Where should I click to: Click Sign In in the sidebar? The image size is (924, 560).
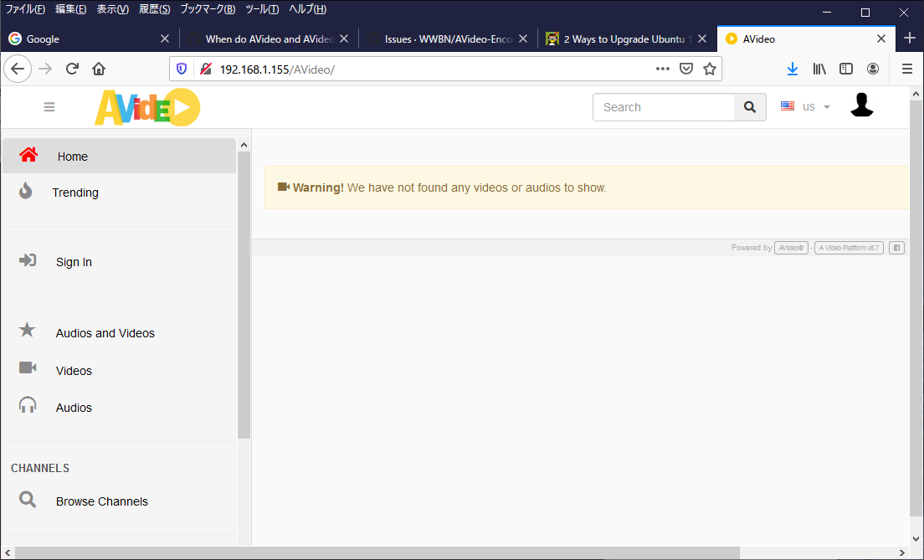point(119,262)
